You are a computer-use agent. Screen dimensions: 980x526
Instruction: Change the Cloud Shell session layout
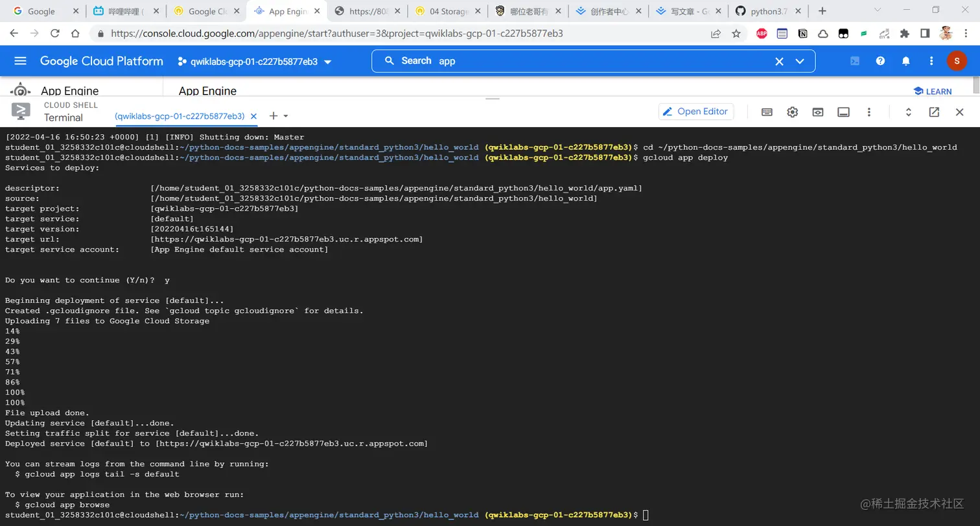coord(843,112)
